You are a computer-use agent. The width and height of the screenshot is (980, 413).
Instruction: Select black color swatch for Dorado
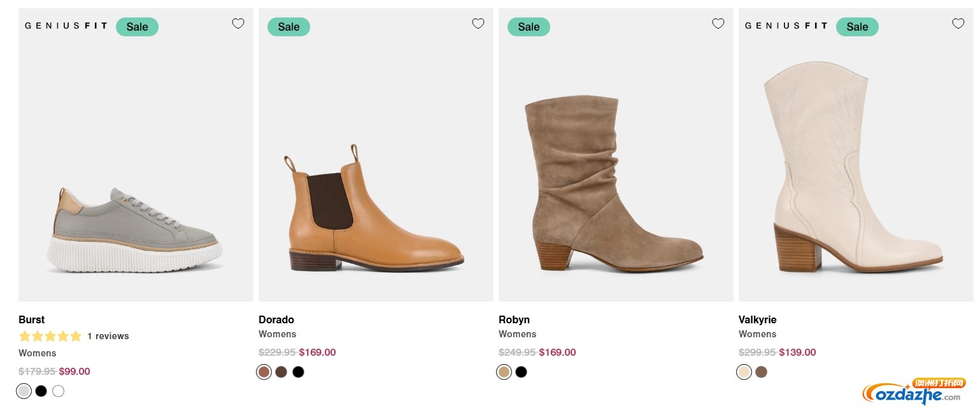click(x=299, y=372)
